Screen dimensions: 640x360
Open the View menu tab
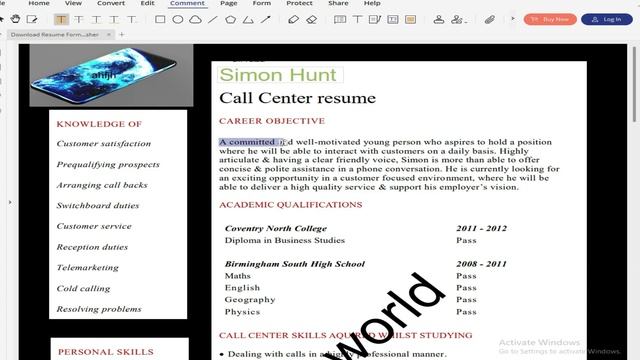[73, 3]
